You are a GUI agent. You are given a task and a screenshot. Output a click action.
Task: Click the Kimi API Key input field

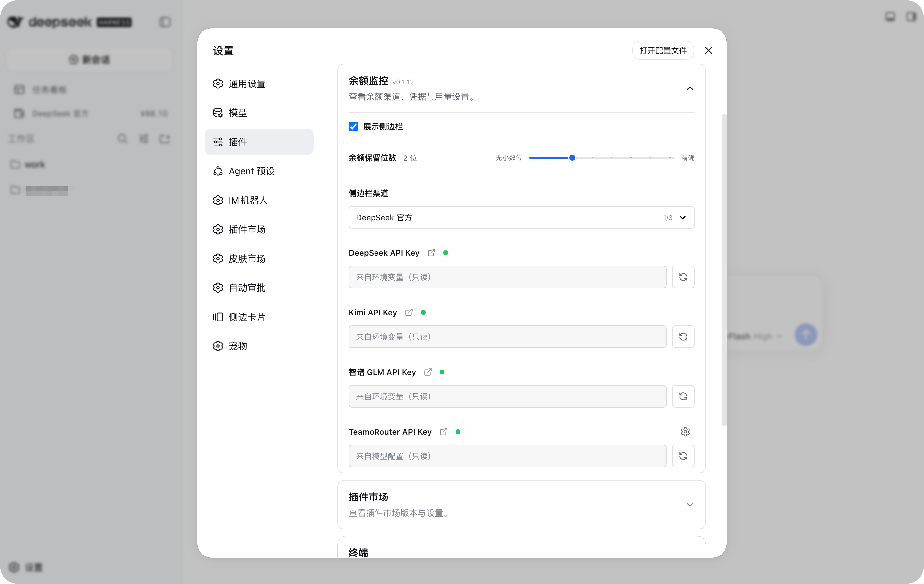click(507, 336)
